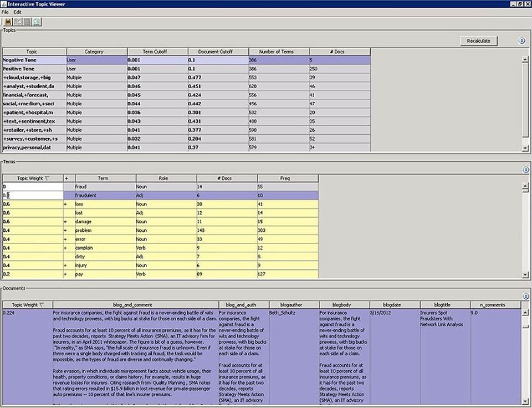Click the Term Cutoff cell 0.047
Viewport: 532px width, 408px height.
point(157,78)
